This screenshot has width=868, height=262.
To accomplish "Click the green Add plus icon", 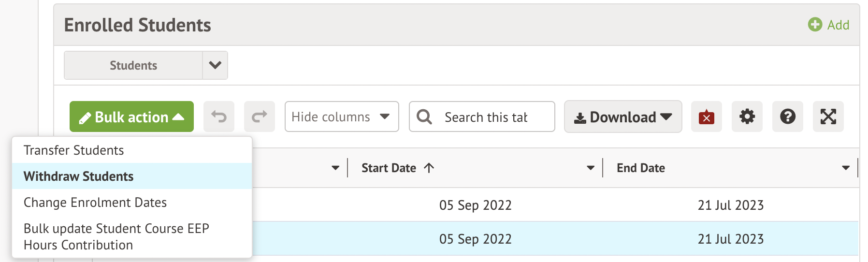I will point(815,25).
